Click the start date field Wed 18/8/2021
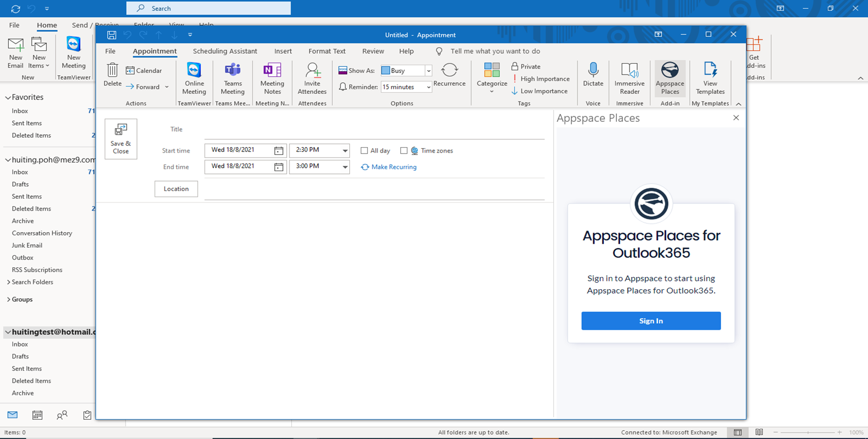 click(239, 150)
